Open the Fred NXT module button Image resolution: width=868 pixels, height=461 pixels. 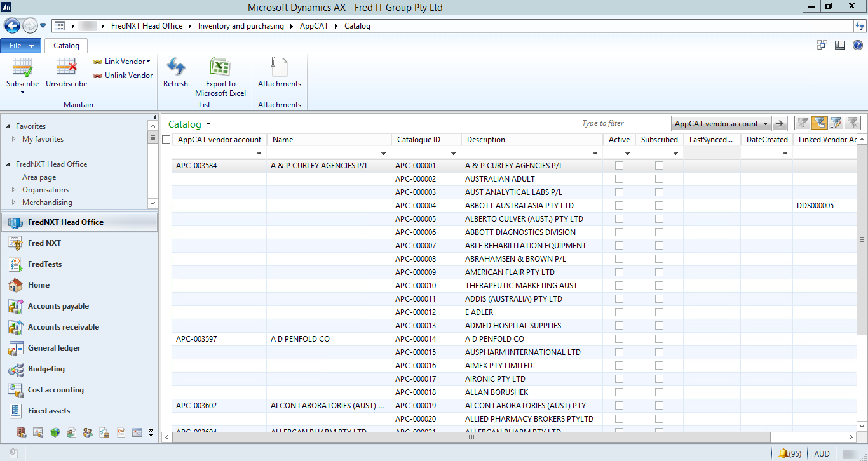click(x=79, y=243)
